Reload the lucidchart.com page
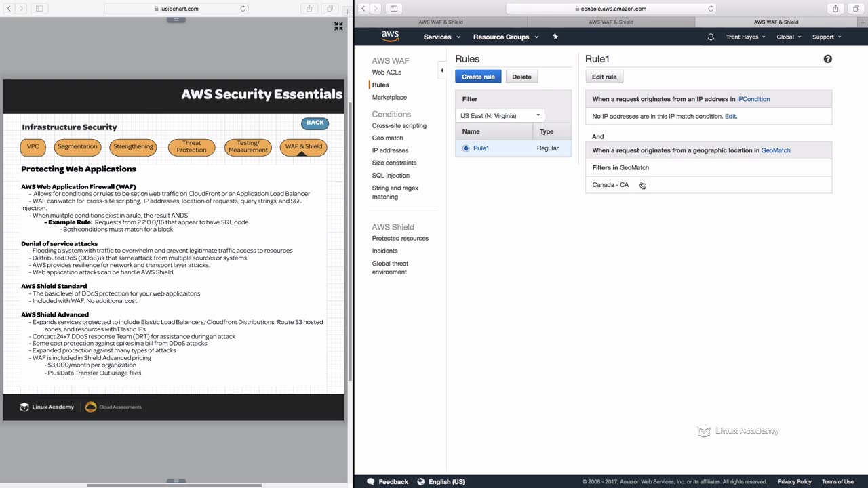The width and height of the screenshot is (868, 488). pos(243,9)
